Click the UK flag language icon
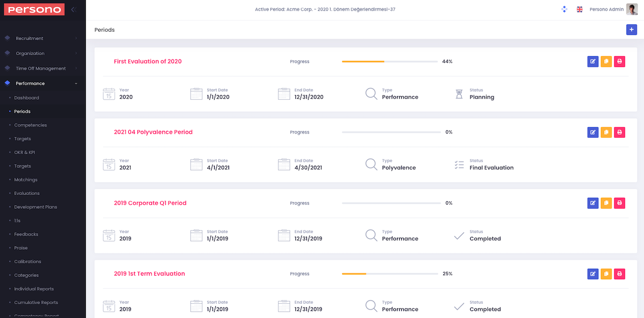644x318 pixels. click(579, 9)
